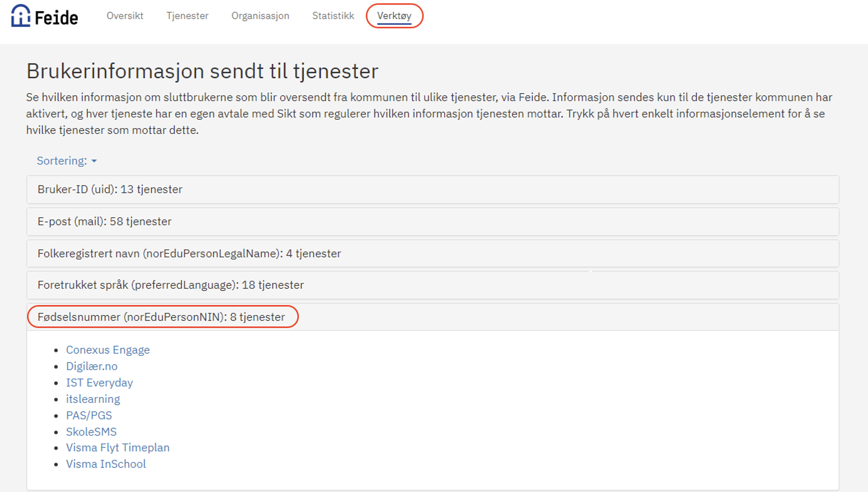Click the Feide wordmark text
This screenshot has height=492, width=868.
click(x=56, y=18)
